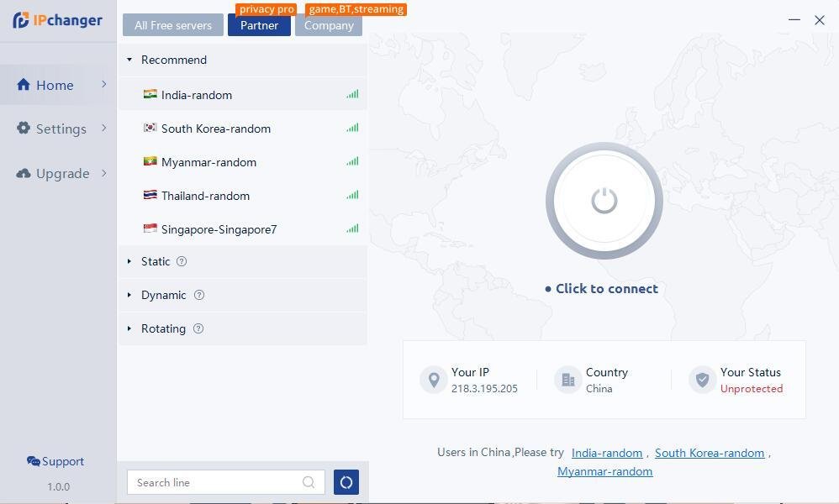Image resolution: width=839 pixels, height=504 pixels.
Task: Open Upgrade in sidebar
Action: coord(58,173)
